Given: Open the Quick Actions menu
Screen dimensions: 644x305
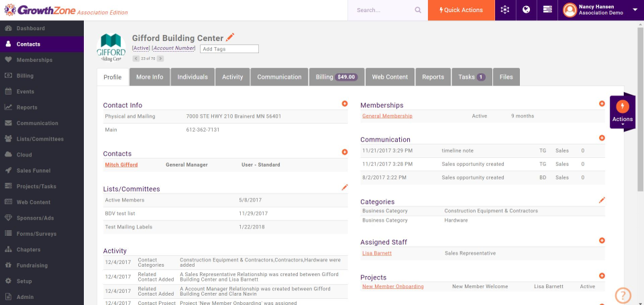Looking at the screenshot, I should click(462, 10).
